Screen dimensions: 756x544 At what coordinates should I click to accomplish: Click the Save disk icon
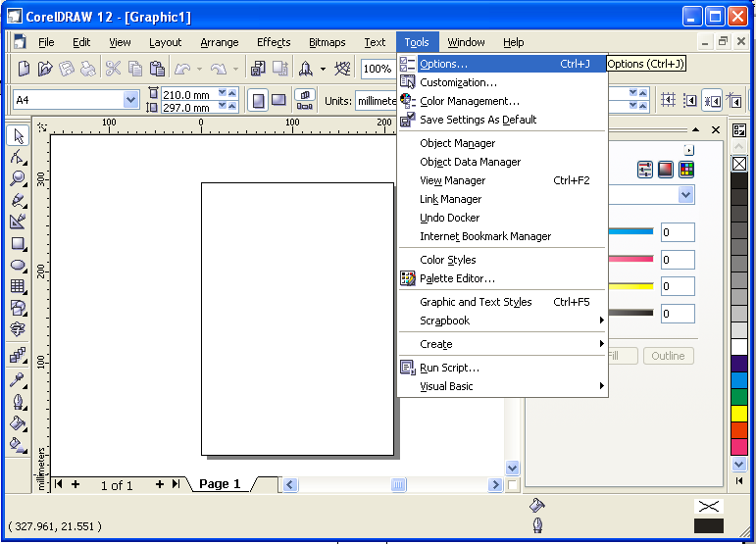coord(66,69)
